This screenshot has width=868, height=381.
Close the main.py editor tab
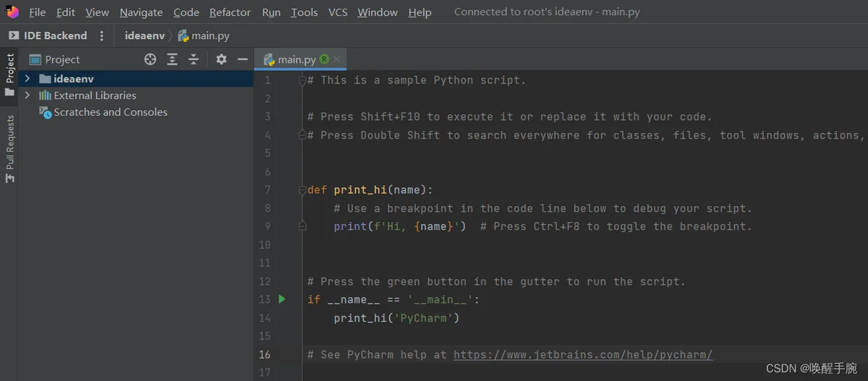[x=337, y=59]
